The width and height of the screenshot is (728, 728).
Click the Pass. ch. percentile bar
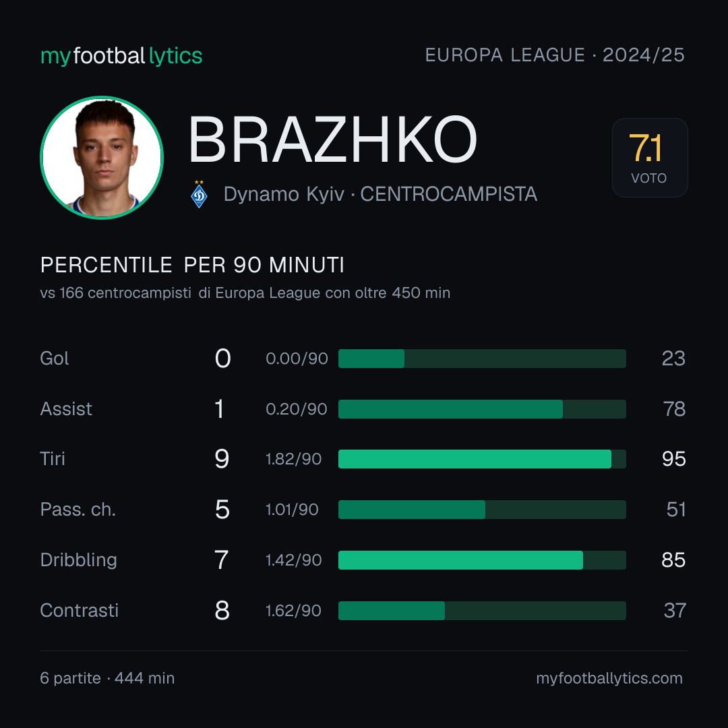[482, 510]
